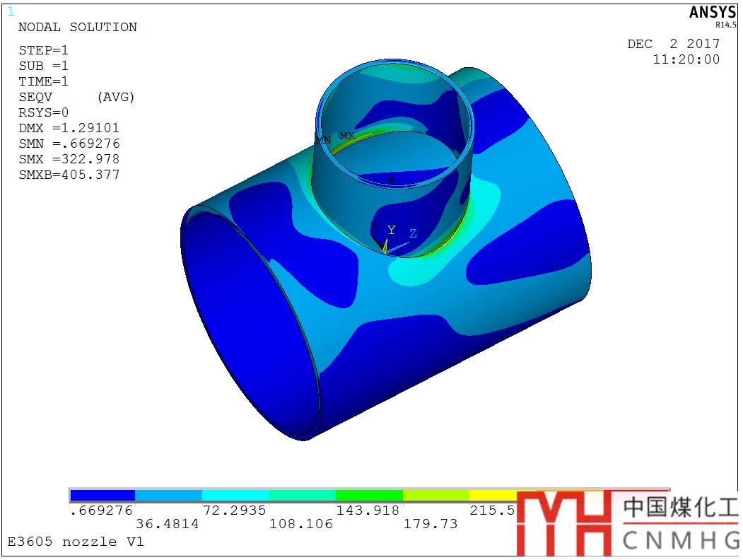Click the 'SEQV' label

tap(35, 97)
